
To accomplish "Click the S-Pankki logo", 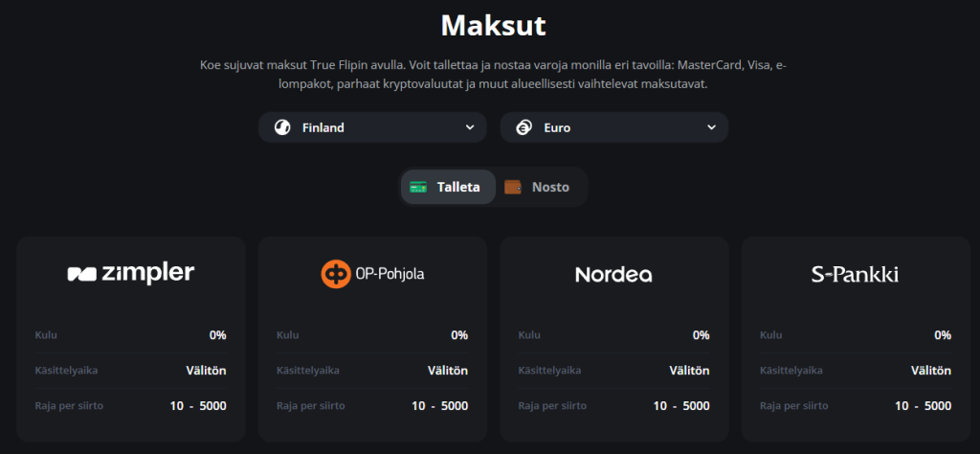I will point(855,275).
